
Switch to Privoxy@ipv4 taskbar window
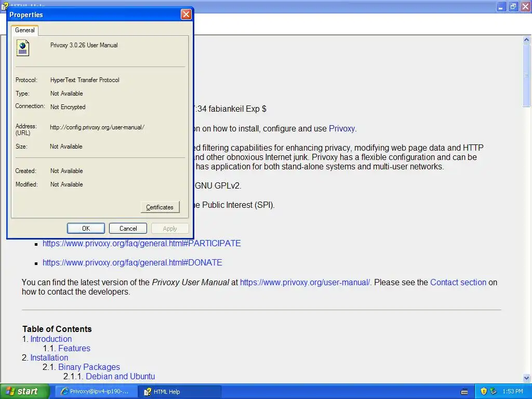point(96,392)
